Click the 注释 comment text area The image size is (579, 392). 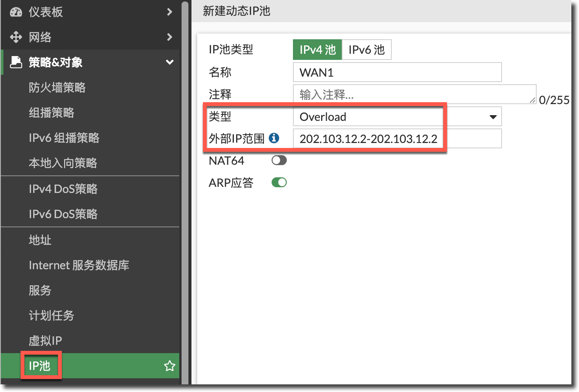pos(414,94)
